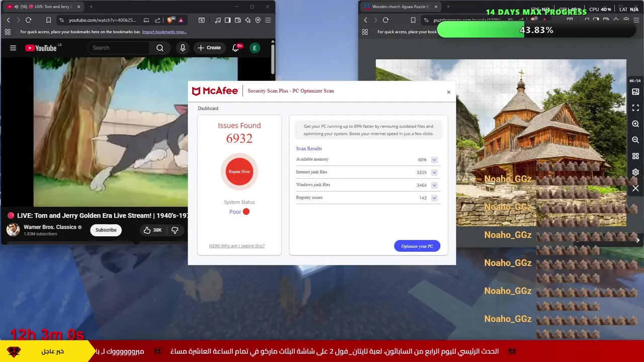This screenshot has width=644, height=362.
Task: Select Wooden church Jigsaw Puzzle tab
Action: coord(400,7)
